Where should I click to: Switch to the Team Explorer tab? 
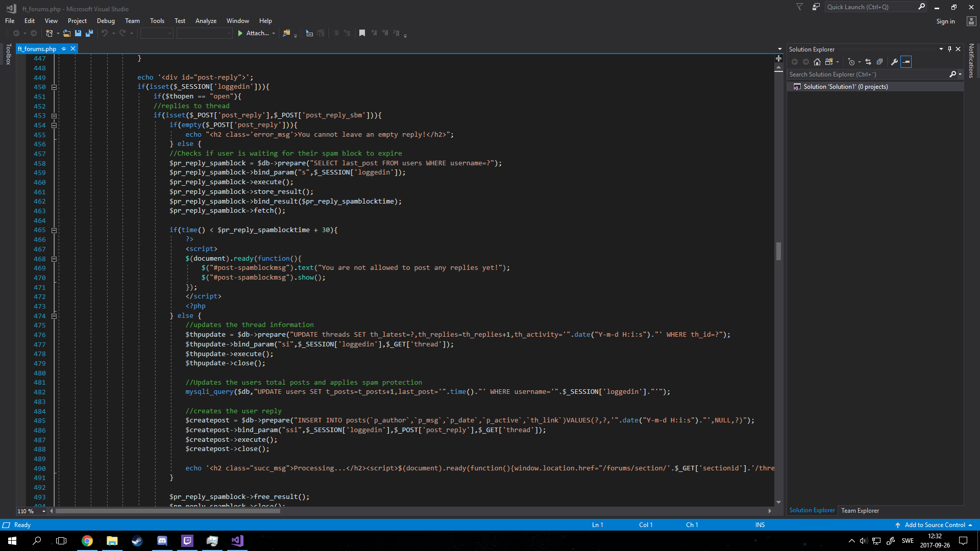[860, 510]
